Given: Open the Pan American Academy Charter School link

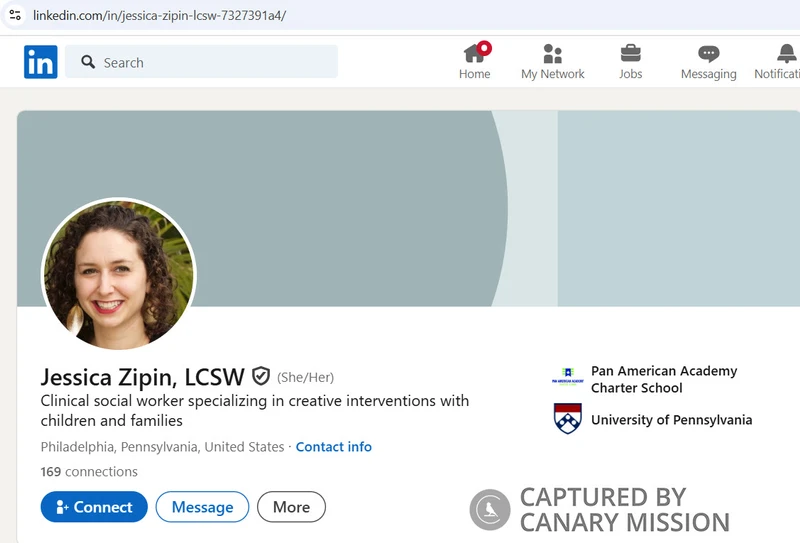Looking at the screenshot, I should [664, 379].
